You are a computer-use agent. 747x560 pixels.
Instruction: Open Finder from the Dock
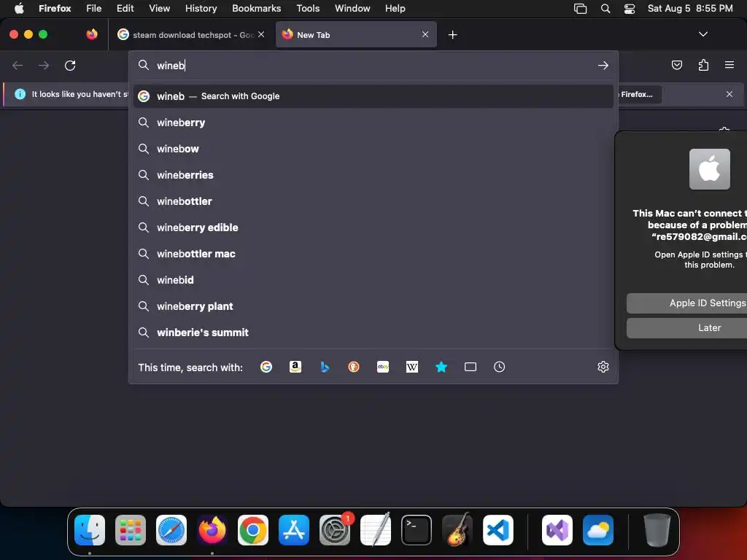(90, 530)
